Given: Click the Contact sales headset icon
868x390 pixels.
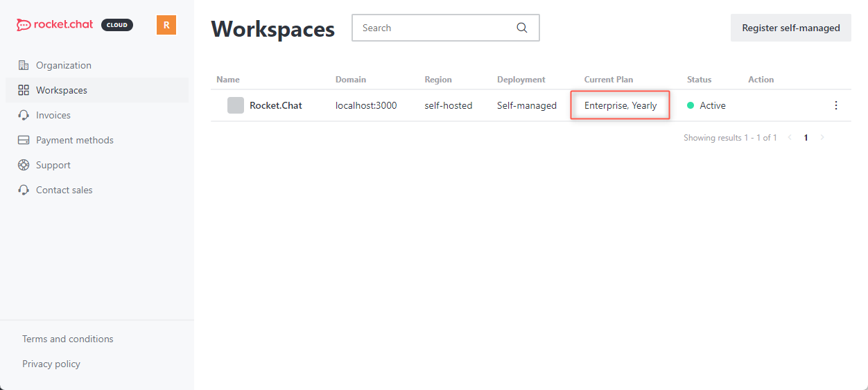Looking at the screenshot, I should (x=24, y=190).
